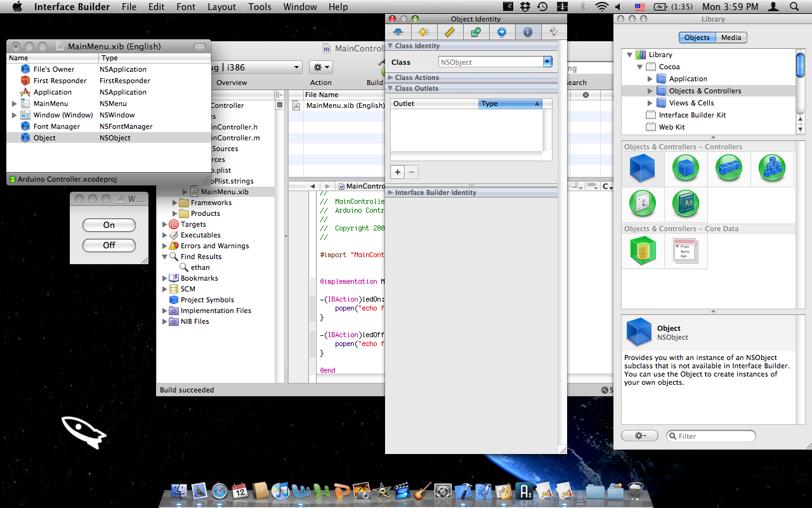
Task: Open the Class combo box dropdown
Action: (547, 62)
